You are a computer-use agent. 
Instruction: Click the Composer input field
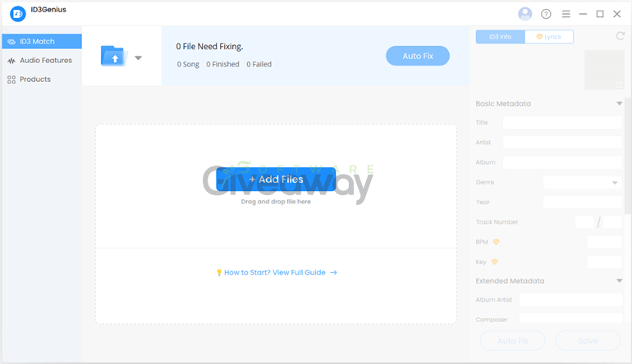pyautogui.click(x=570, y=318)
